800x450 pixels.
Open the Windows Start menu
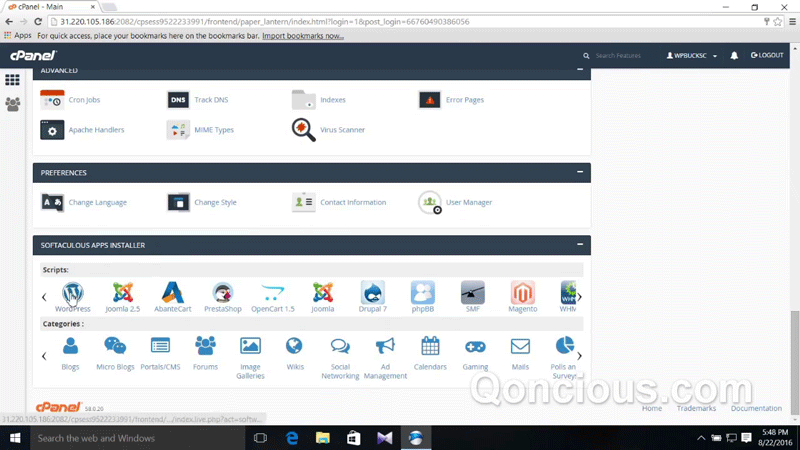(15, 438)
